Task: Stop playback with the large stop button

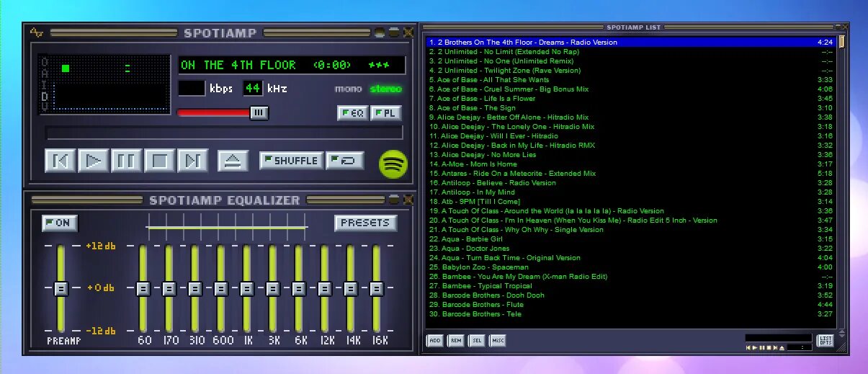Action: tap(160, 160)
